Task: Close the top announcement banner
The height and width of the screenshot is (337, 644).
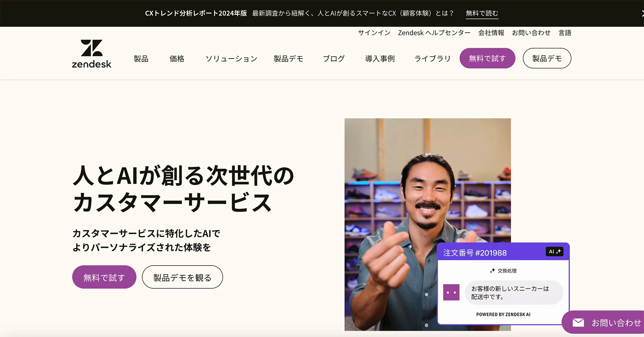Action: click(642, 13)
